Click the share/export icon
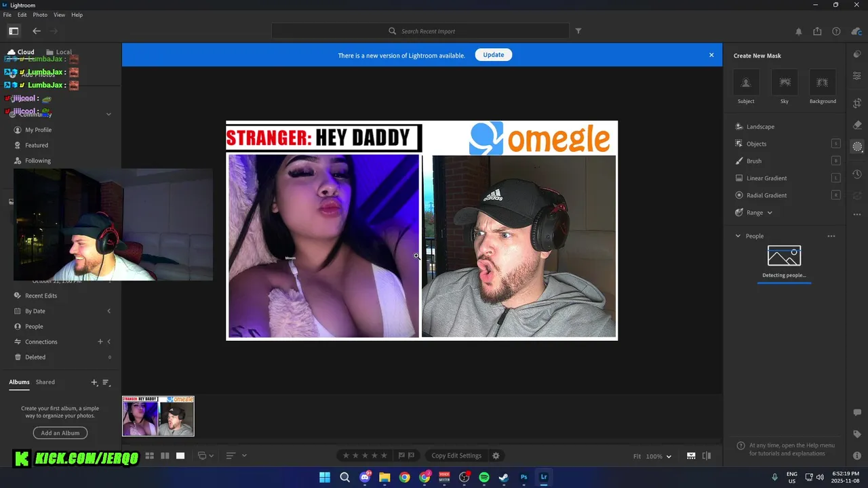 pyautogui.click(x=817, y=31)
